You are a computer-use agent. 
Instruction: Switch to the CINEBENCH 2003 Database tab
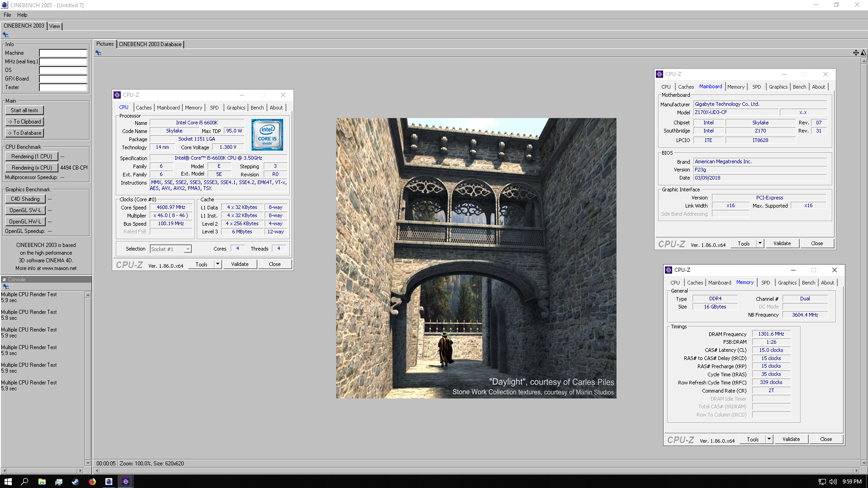[150, 44]
